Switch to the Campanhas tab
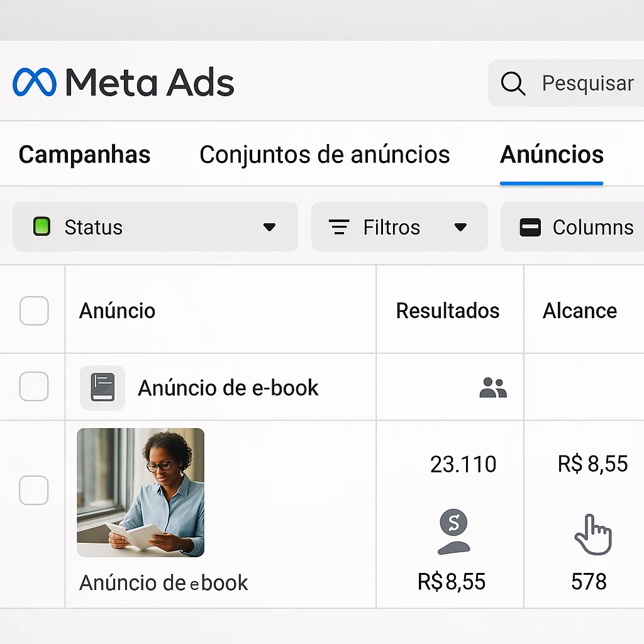The width and height of the screenshot is (644, 644). tap(85, 155)
